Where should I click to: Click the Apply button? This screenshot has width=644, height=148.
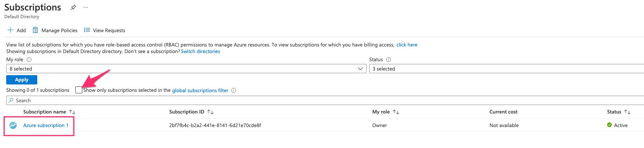tap(22, 80)
